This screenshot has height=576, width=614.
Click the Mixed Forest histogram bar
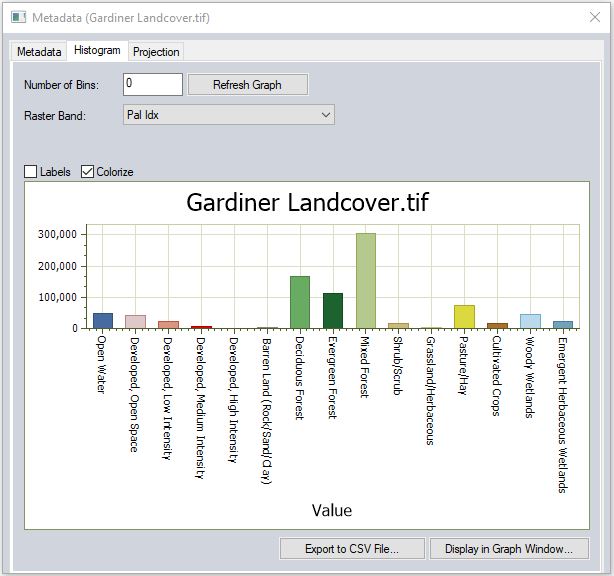click(366, 281)
